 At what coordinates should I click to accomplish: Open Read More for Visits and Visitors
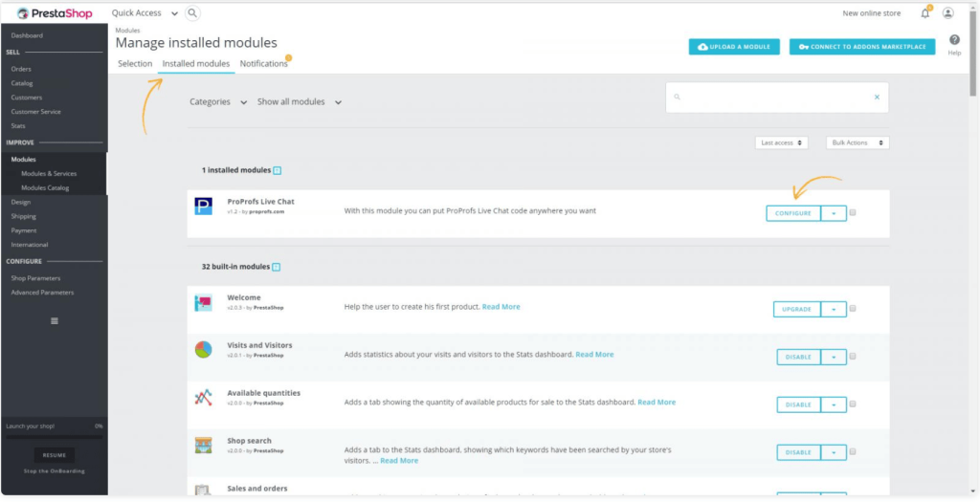pos(594,354)
